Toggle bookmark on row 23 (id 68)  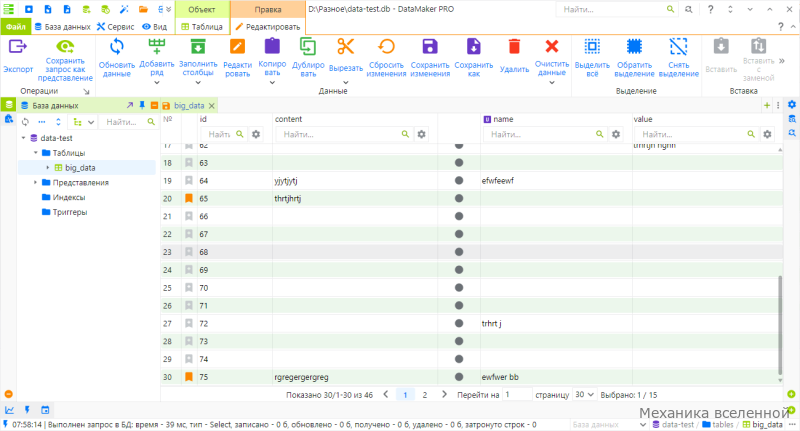pos(189,252)
